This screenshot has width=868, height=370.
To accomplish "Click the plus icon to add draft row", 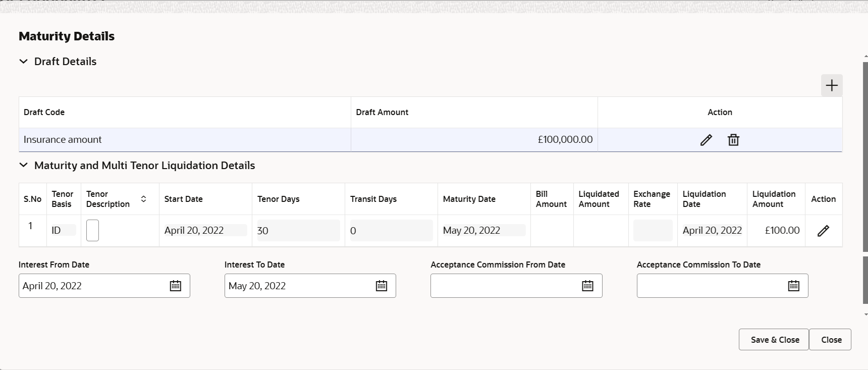I will [x=832, y=85].
